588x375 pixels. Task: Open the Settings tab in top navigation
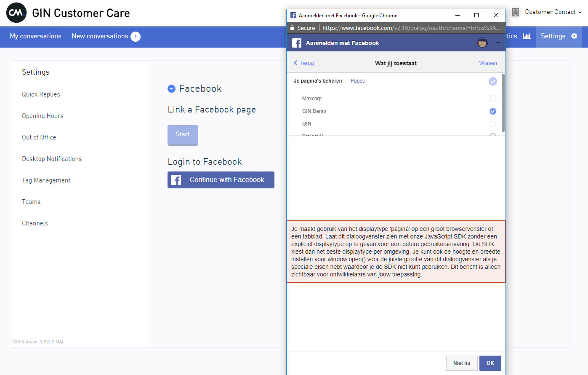click(559, 37)
